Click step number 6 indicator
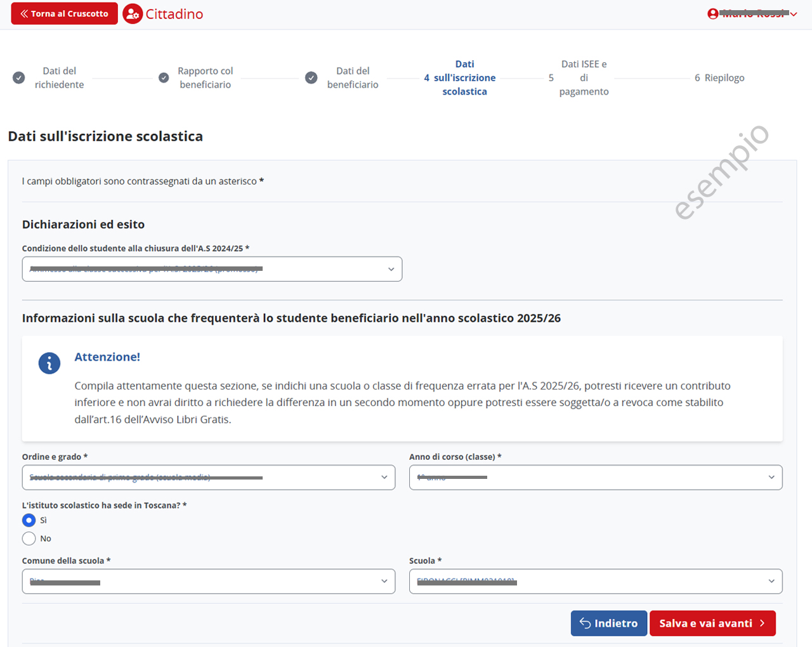Screen dimensions: 812x647 point(697,78)
